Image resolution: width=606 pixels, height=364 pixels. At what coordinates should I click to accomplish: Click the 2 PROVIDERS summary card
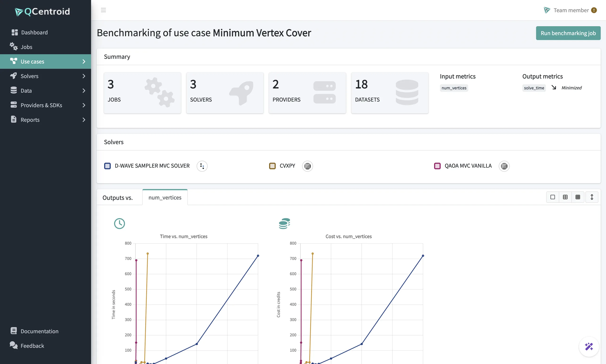307,93
